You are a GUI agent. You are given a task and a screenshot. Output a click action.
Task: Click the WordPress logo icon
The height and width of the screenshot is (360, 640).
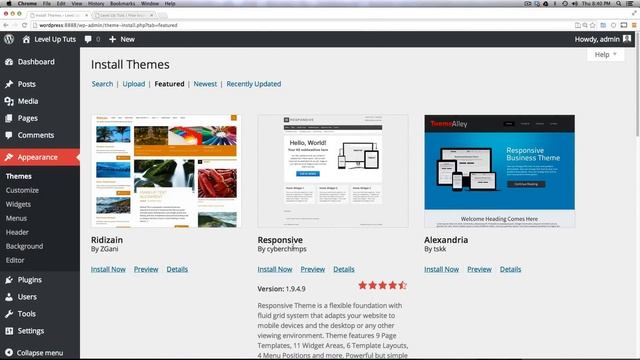pyautogui.click(x=9, y=39)
